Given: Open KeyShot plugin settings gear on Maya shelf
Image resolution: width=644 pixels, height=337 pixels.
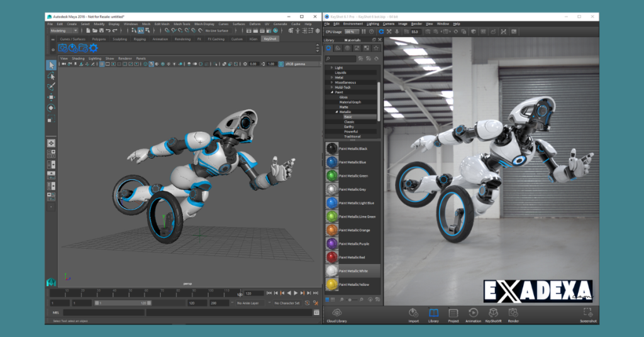Looking at the screenshot, I should (93, 48).
